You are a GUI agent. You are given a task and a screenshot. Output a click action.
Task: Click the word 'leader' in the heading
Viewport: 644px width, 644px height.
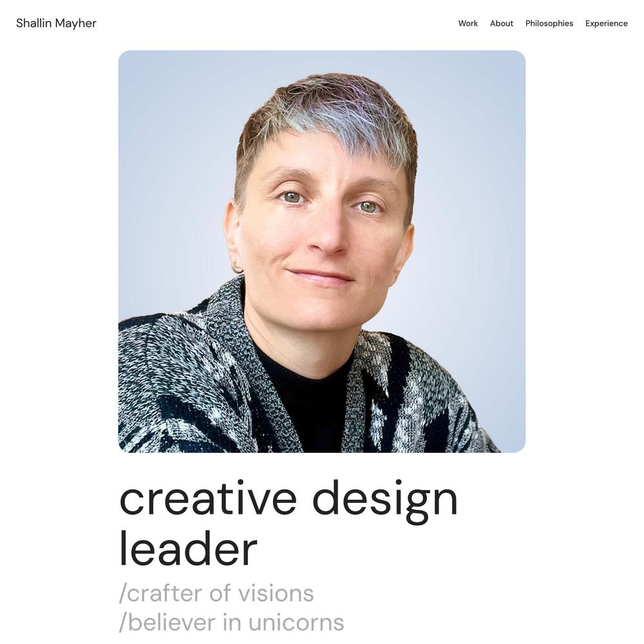pyautogui.click(x=188, y=548)
